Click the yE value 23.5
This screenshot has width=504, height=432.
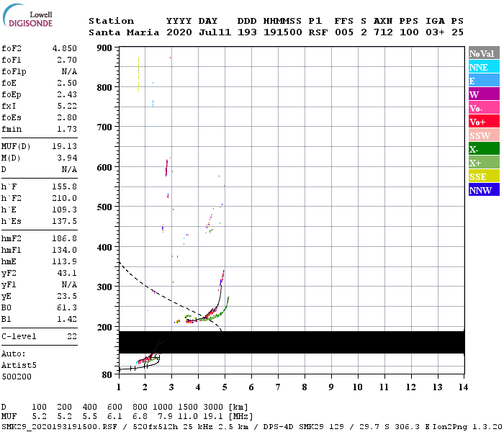tap(67, 297)
